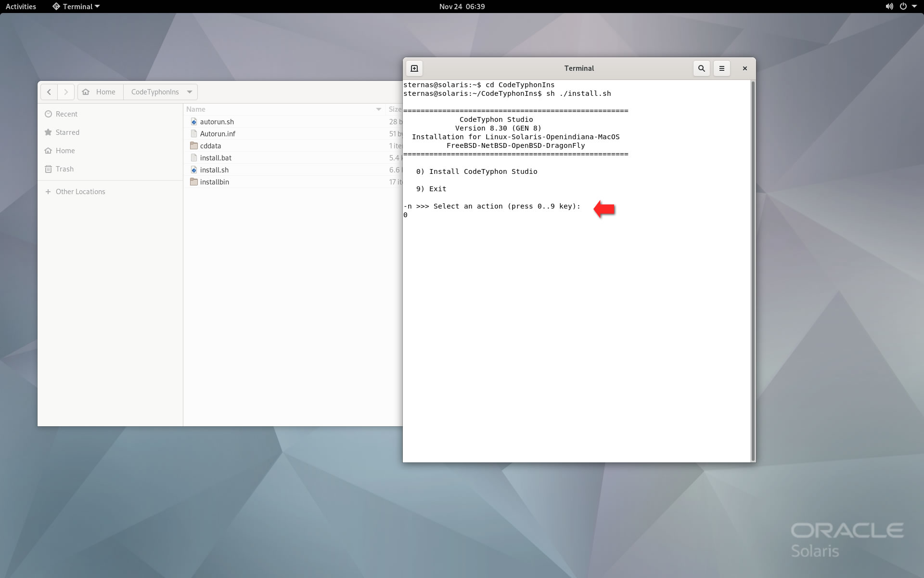
Task: Click the Home path button
Action: tap(100, 92)
